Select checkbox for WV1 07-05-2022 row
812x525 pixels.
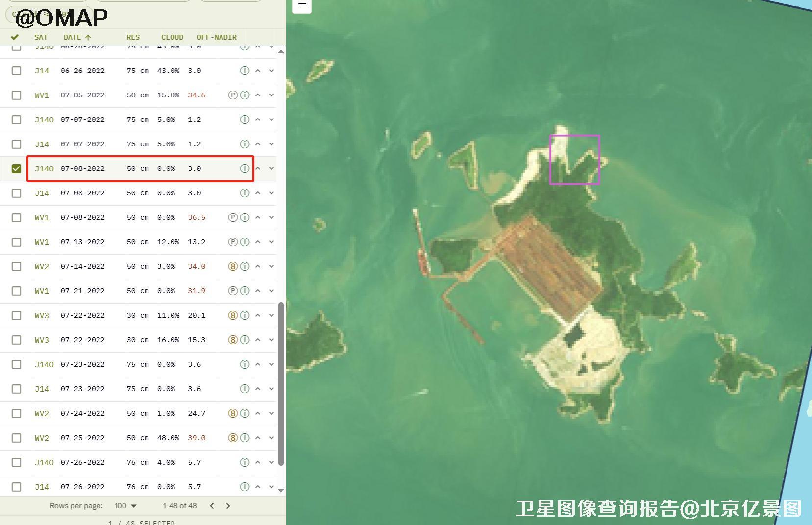click(16, 95)
